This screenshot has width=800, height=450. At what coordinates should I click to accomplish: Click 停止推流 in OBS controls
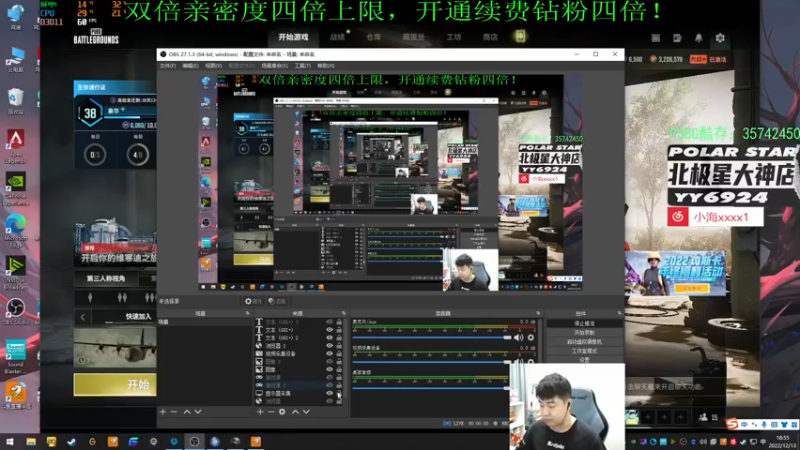coord(584,323)
